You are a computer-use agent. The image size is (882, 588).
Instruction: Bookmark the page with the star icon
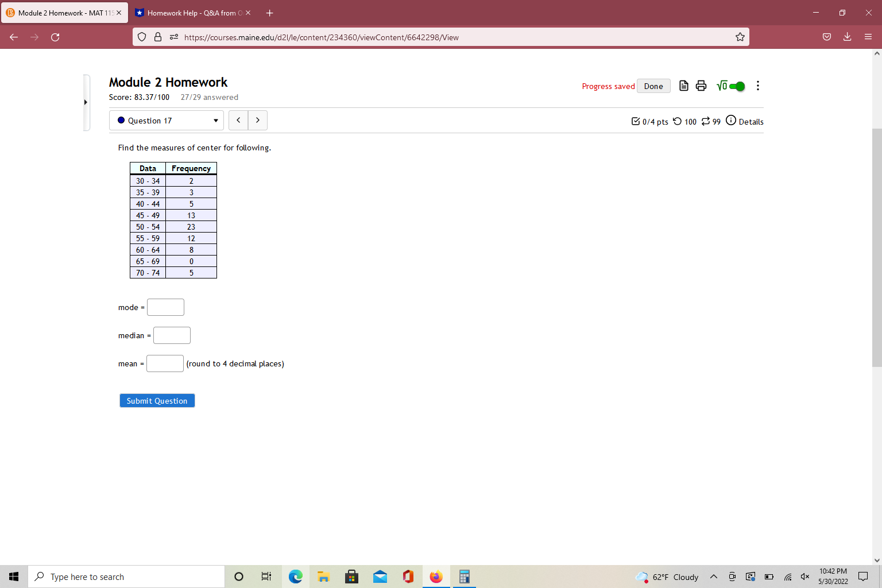click(740, 37)
